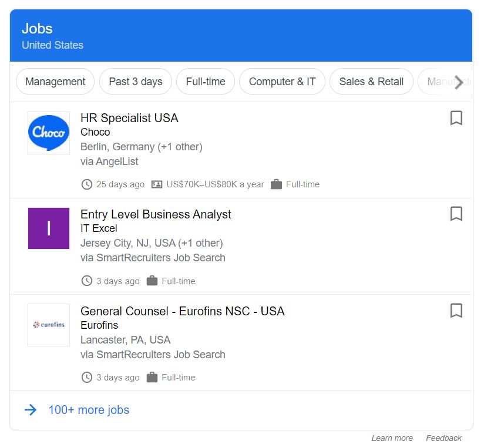484x448 pixels.
Task: Click the US$70K–US$80K a year salary
Action: coord(215,184)
